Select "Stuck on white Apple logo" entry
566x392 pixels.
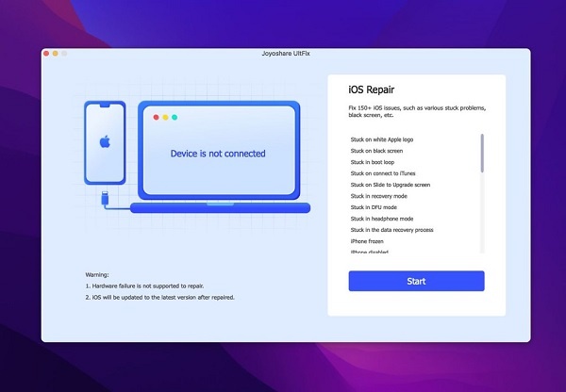(x=381, y=139)
